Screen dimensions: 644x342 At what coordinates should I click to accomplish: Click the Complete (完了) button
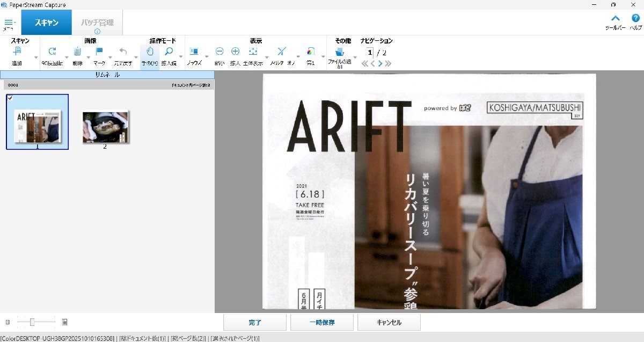255,323
